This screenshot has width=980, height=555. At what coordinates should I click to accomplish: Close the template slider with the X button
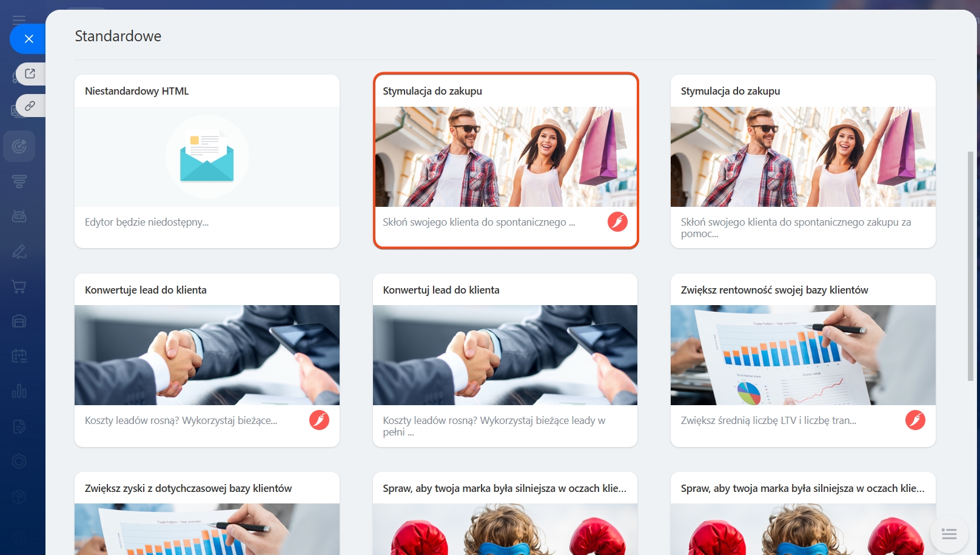click(29, 39)
